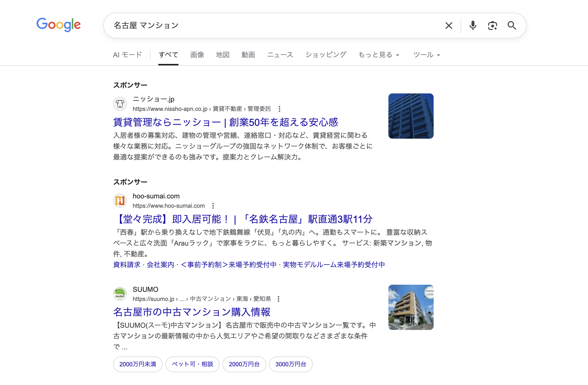Open Google Lens image search icon
The height and width of the screenshot is (385, 588).
pos(492,26)
